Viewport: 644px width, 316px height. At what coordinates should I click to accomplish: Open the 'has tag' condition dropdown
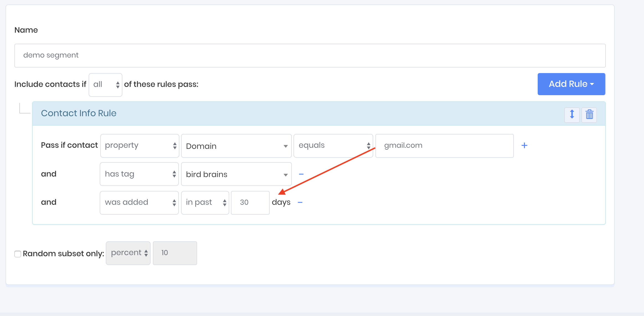139,174
